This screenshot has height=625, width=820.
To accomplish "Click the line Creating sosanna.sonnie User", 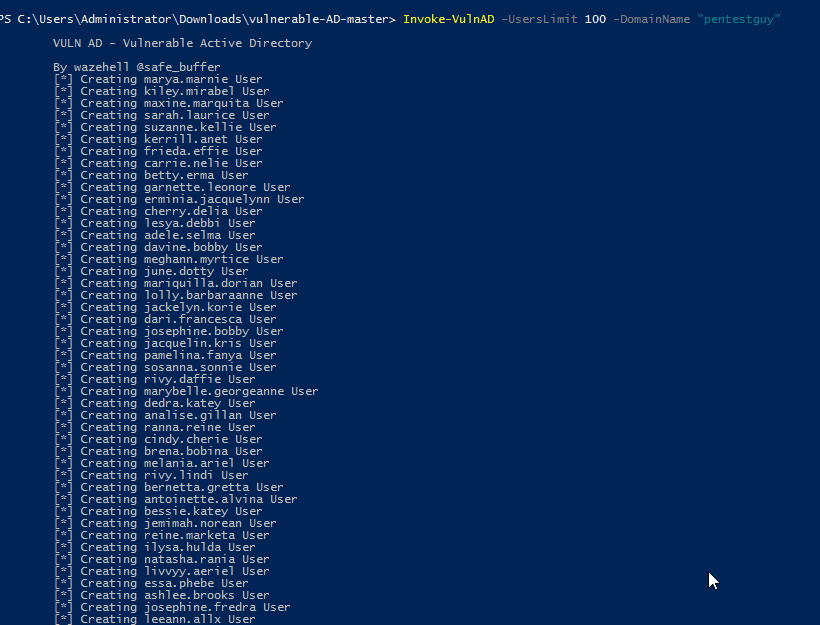I will click(165, 368).
